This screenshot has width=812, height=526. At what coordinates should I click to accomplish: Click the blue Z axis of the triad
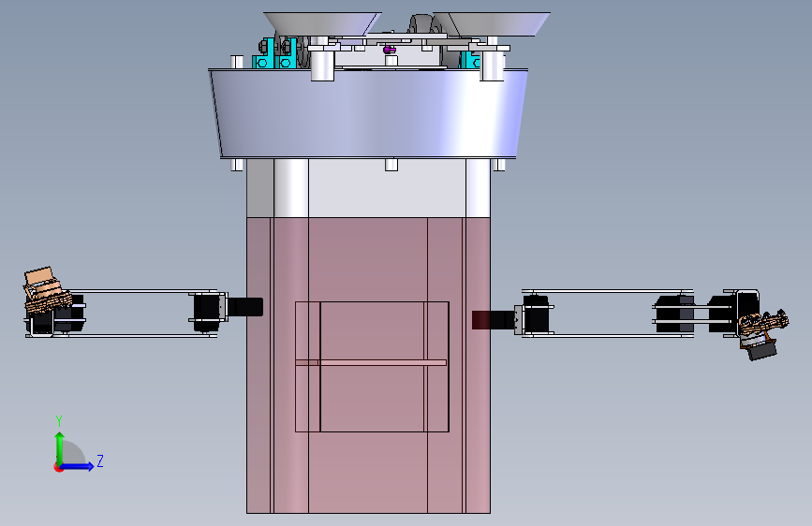(x=78, y=466)
